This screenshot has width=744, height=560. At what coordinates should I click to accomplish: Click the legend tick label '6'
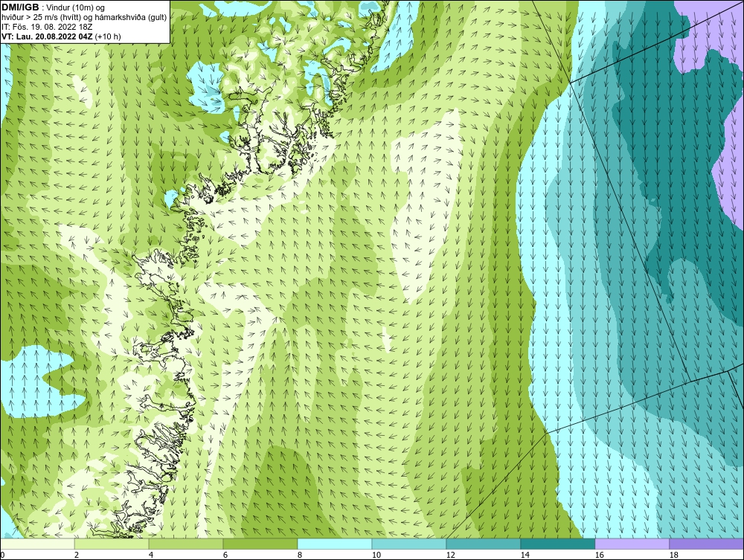pos(225,555)
